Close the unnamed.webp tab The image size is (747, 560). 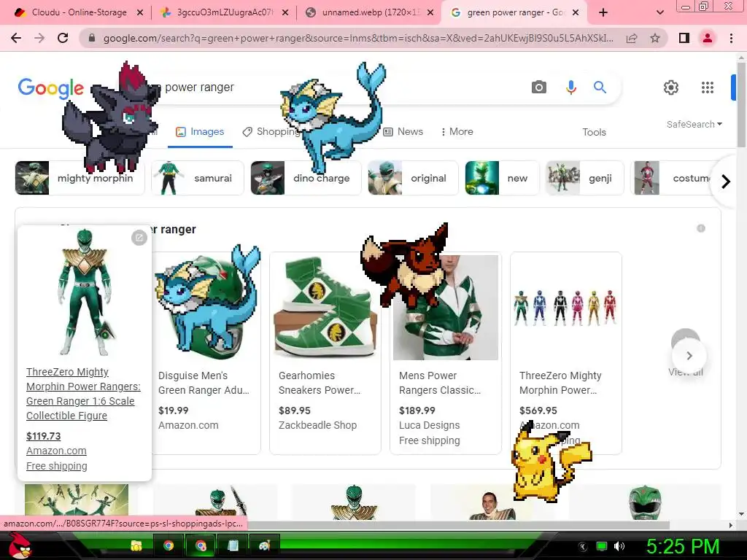(x=430, y=12)
